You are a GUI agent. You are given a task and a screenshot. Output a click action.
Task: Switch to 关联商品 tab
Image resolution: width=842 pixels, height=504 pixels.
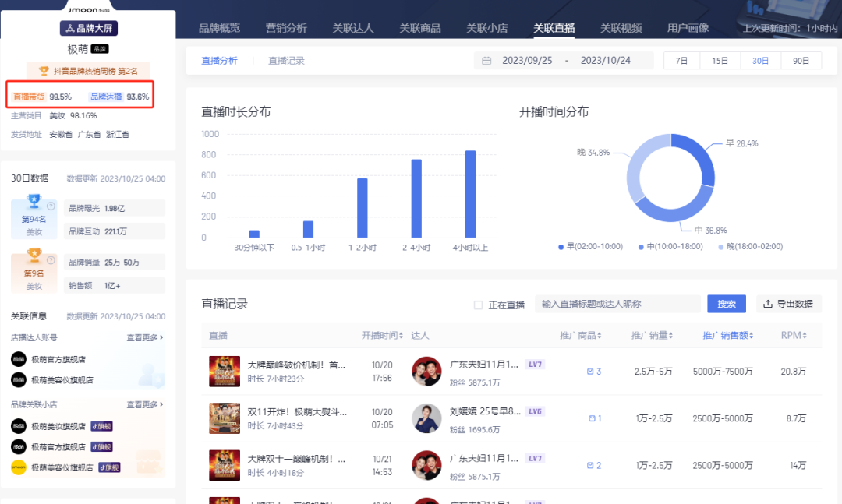pyautogui.click(x=420, y=28)
